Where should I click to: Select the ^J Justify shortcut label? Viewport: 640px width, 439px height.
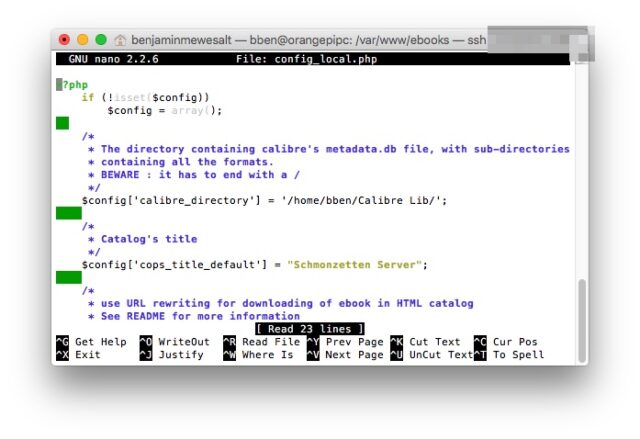pos(172,355)
